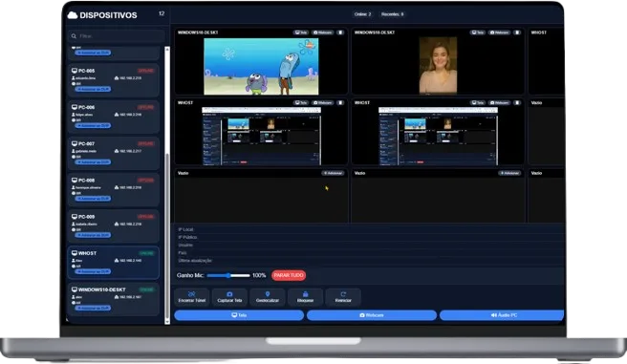This screenshot has width=627, height=364.
Task: Select the PC-007 device card
Action: pos(113,153)
